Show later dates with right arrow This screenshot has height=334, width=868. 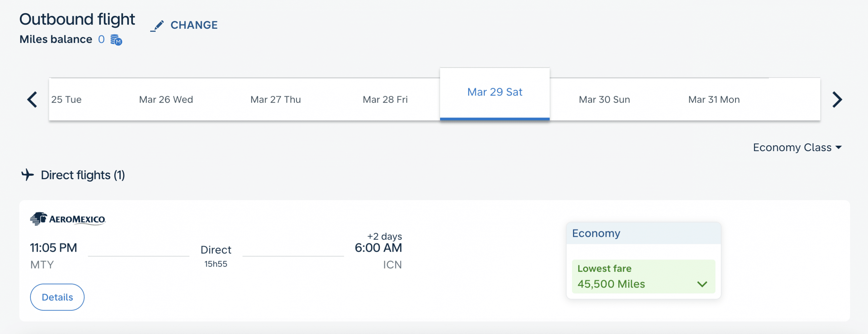coord(837,100)
